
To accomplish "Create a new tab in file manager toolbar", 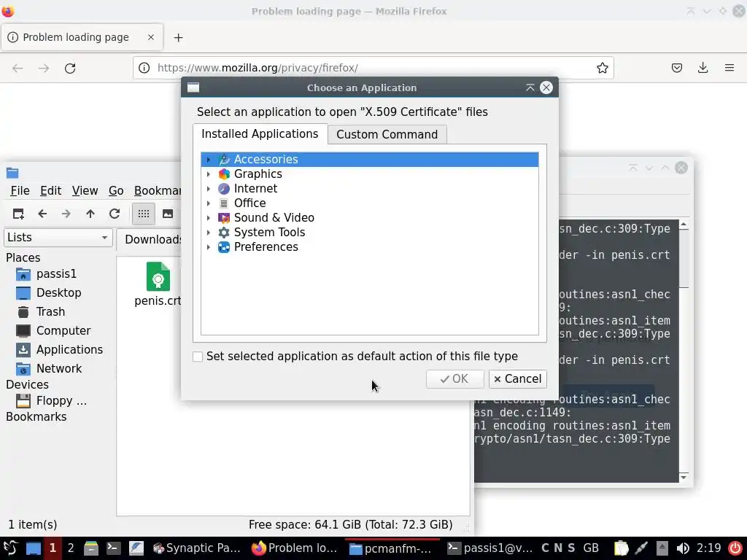I will 18,214.
